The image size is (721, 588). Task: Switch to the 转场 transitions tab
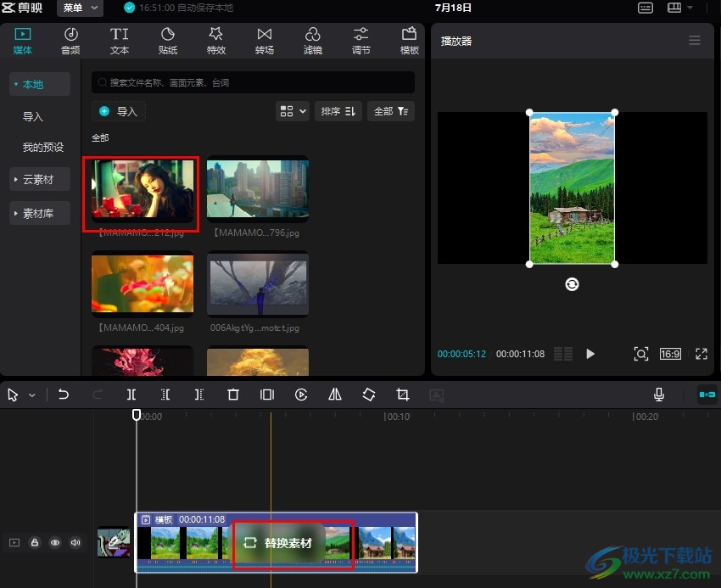tap(265, 41)
